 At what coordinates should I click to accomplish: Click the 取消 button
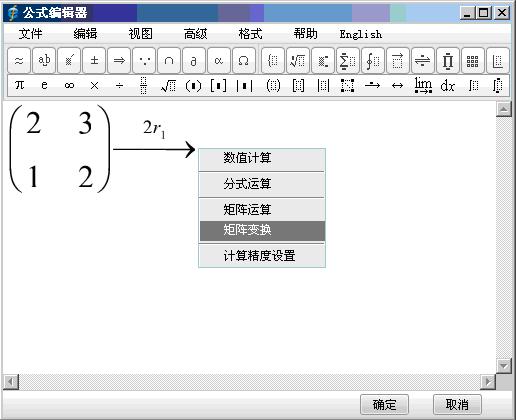coord(457,405)
